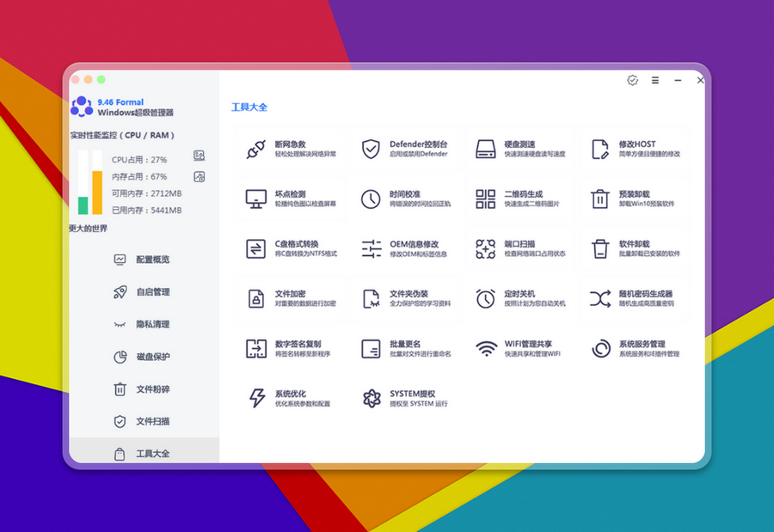Click the verified badge icon in title bar
The height and width of the screenshot is (532, 774).
coord(633,80)
